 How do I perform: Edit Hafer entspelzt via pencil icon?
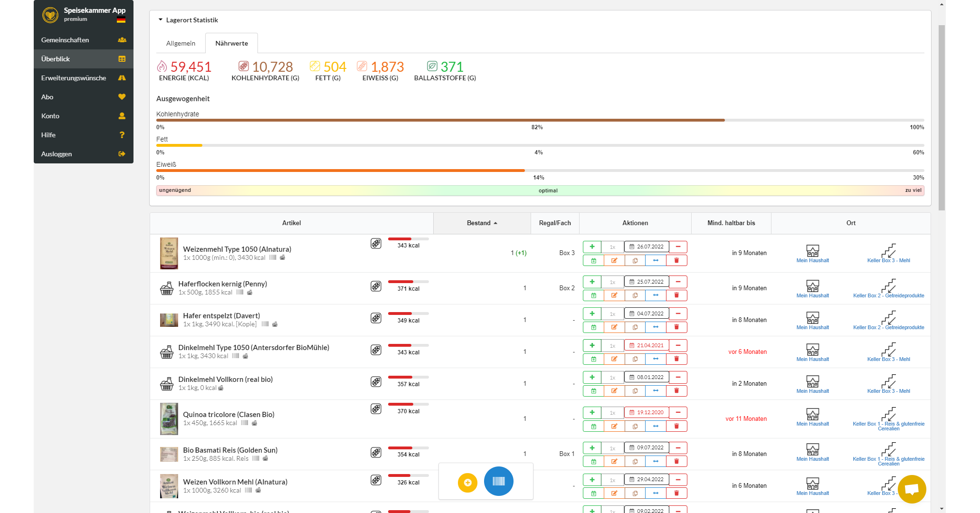tap(614, 327)
